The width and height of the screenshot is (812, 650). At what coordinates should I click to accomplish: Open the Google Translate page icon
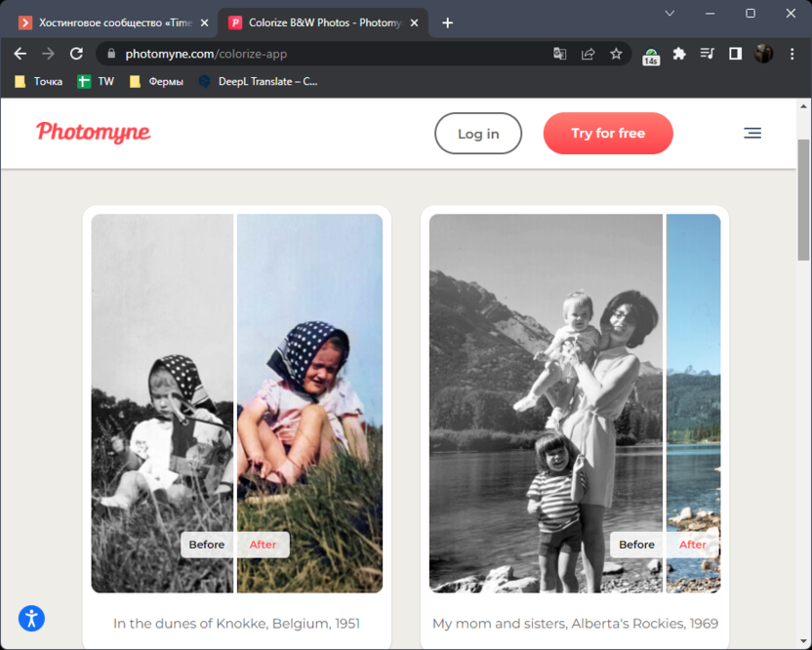(x=560, y=54)
